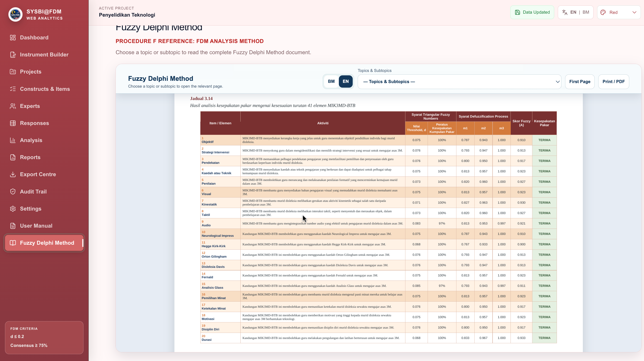This screenshot has width=644, height=361.
Task: Click the Reports document icon
Action: point(13,157)
